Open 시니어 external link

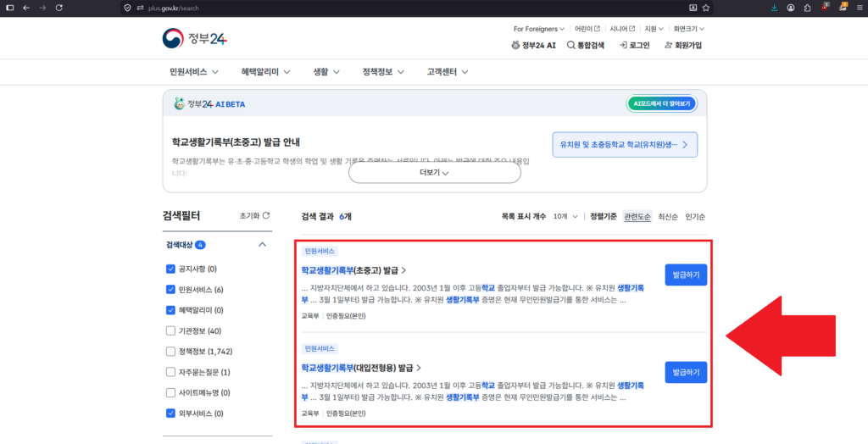pos(622,29)
